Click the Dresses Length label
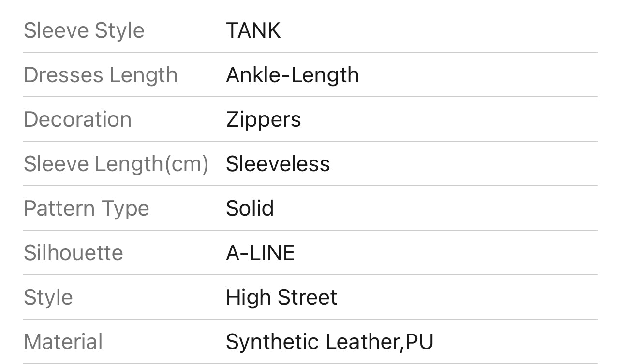 point(101,75)
